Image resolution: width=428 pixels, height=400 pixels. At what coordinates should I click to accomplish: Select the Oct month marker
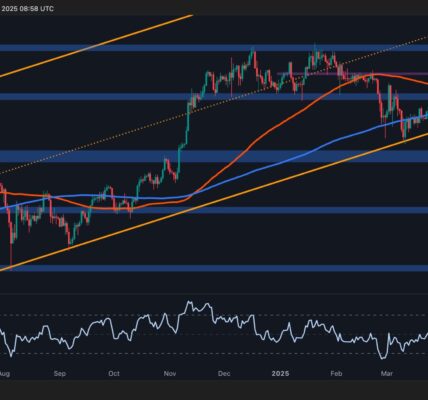[x=114, y=374]
